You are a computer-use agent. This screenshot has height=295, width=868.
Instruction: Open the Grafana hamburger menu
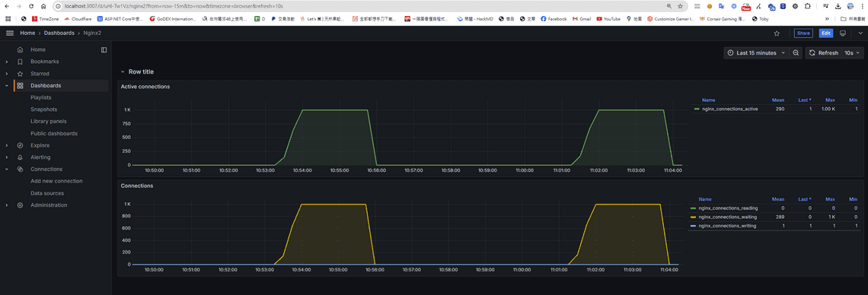[x=9, y=33]
